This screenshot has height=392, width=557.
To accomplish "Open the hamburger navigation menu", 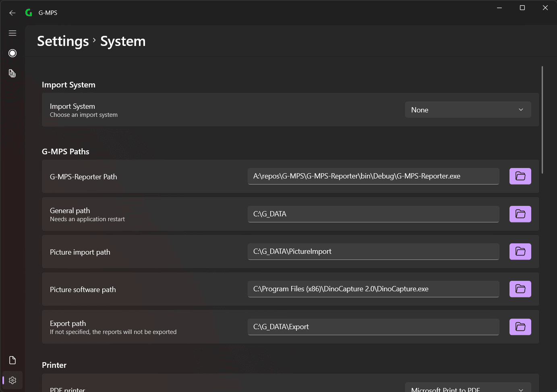I will point(12,33).
